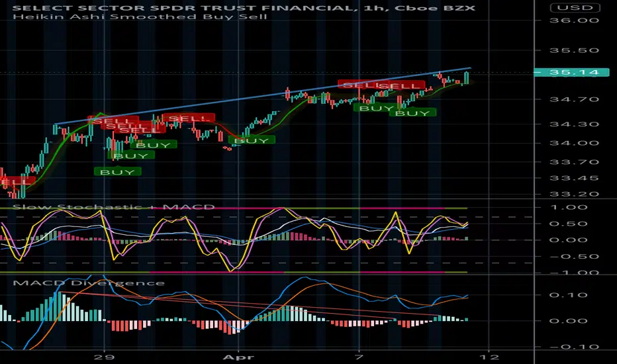Click the USD currency button

[575, 7]
